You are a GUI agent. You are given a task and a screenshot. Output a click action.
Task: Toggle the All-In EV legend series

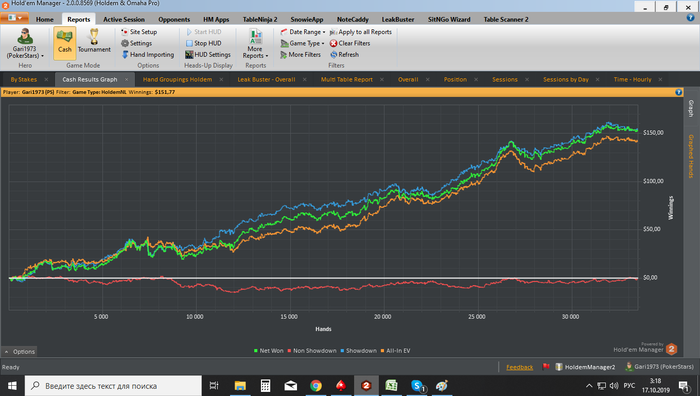[x=396, y=351]
